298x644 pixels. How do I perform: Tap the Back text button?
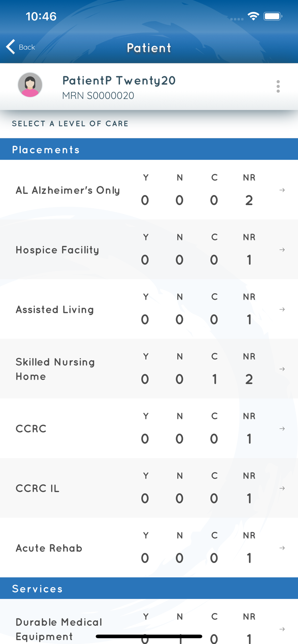(x=27, y=47)
